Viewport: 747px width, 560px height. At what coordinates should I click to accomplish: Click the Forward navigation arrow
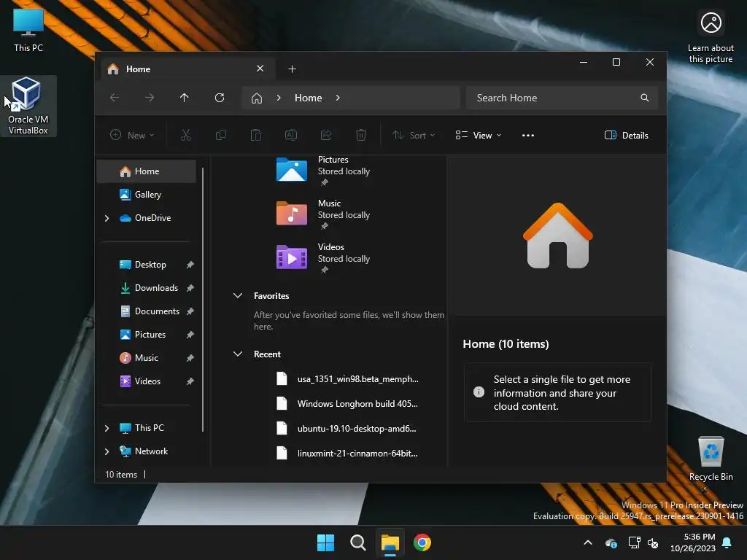(150, 98)
